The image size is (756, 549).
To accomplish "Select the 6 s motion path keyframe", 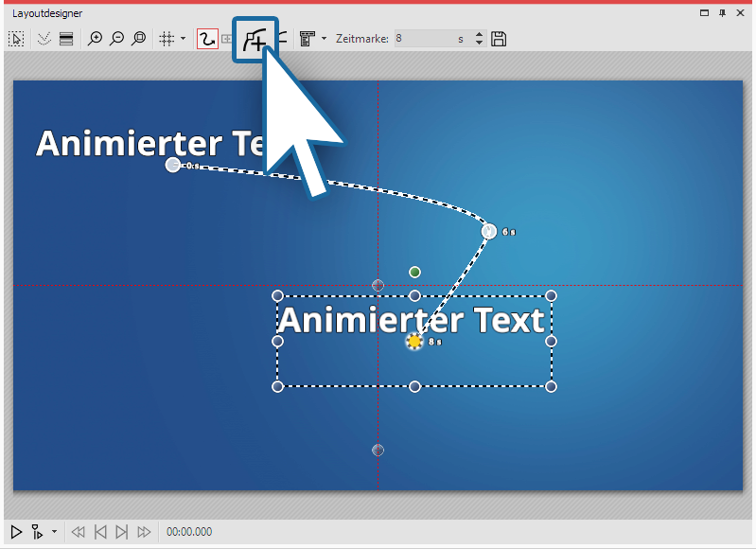I will tap(489, 231).
